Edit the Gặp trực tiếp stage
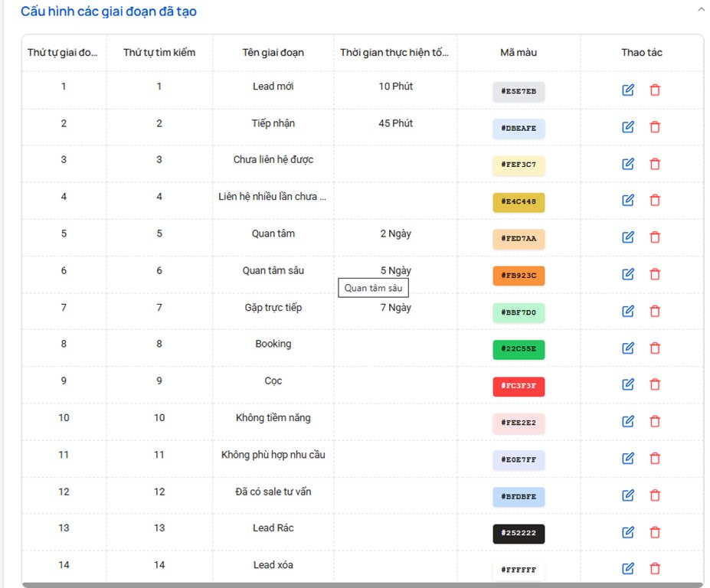Screen dimensions: 710x588 627,312
